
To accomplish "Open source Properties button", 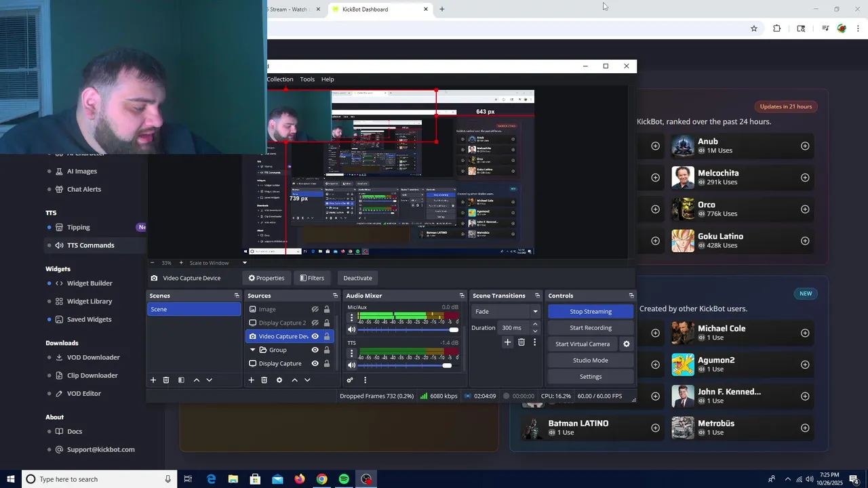I will [267, 278].
